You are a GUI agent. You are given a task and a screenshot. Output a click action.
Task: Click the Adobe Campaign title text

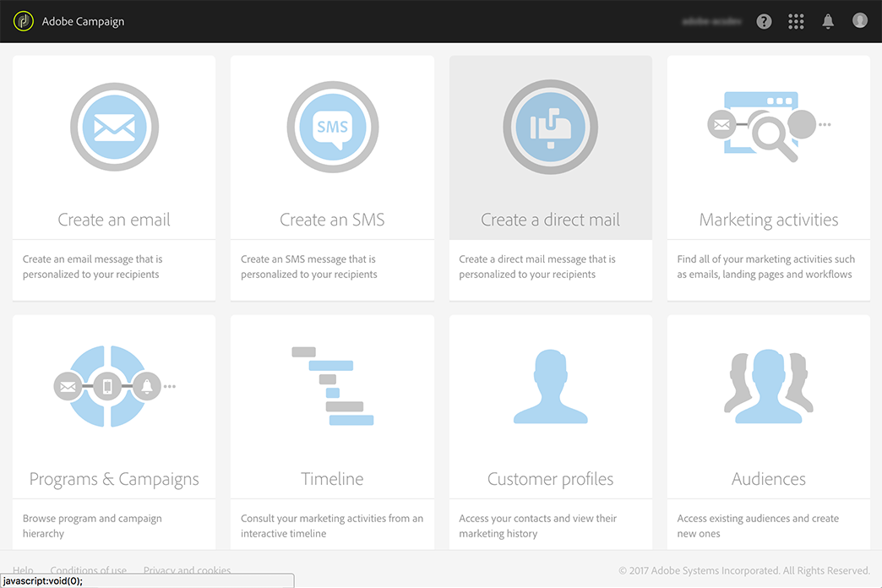tap(84, 21)
